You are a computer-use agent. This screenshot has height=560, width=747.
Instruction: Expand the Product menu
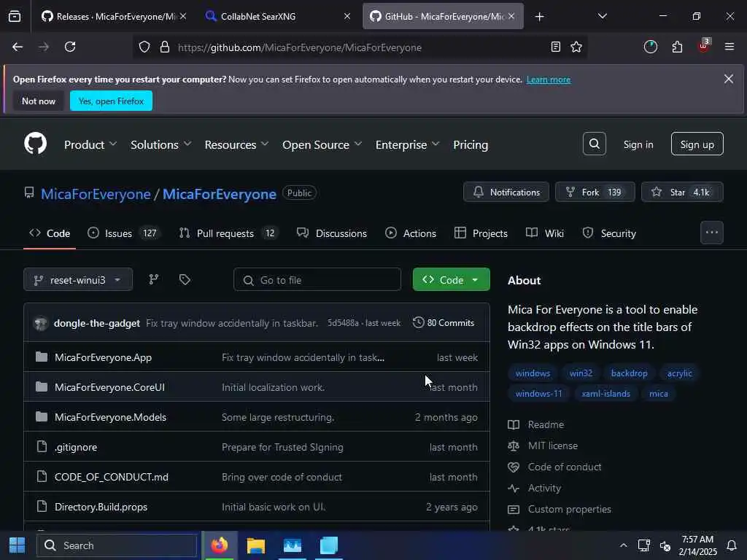coord(90,145)
